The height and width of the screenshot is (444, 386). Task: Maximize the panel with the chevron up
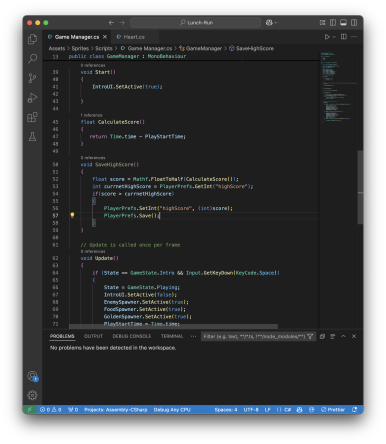pyautogui.click(x=343, y=336)
